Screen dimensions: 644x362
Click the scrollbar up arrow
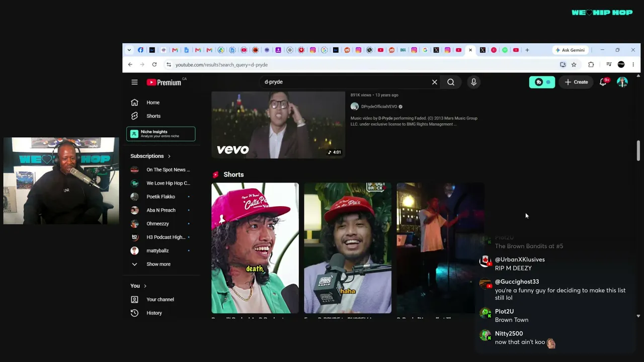(638, 76)
